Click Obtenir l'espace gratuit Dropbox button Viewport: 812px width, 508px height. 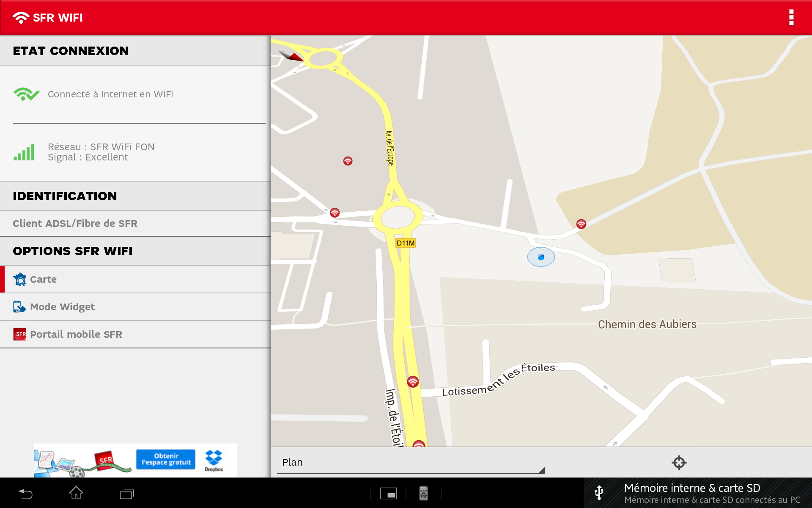coord(166,459)
